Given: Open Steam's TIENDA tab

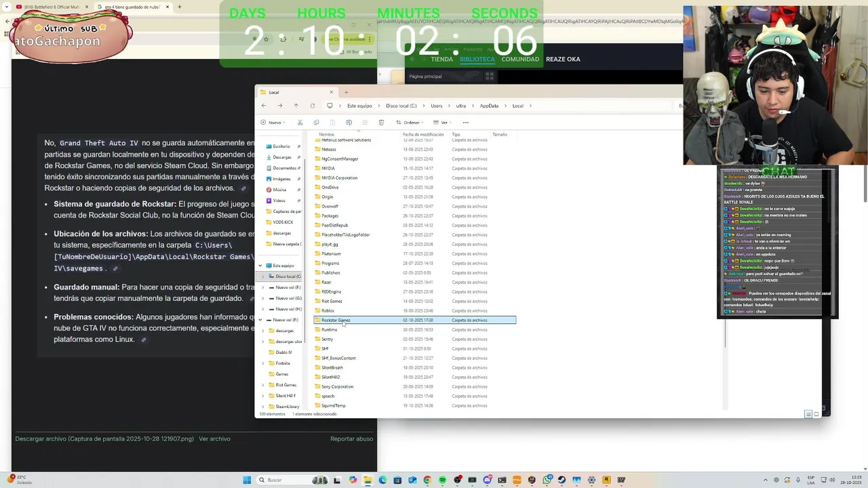Looking at the screenshot, I should pyautogui.click(x=441, y=59).
